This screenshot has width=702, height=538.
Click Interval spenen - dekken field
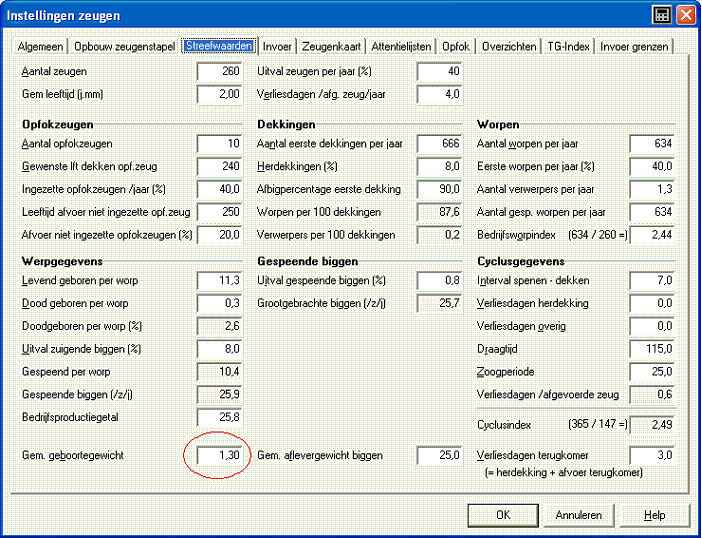(x=652, y=281)
